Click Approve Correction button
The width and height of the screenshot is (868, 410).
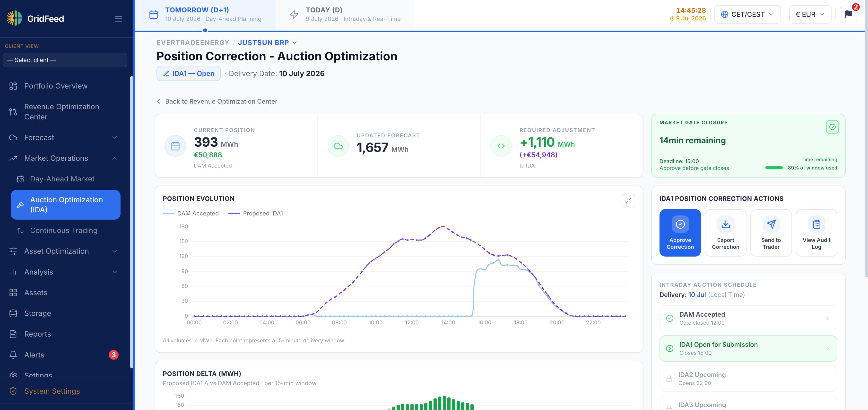680,233
